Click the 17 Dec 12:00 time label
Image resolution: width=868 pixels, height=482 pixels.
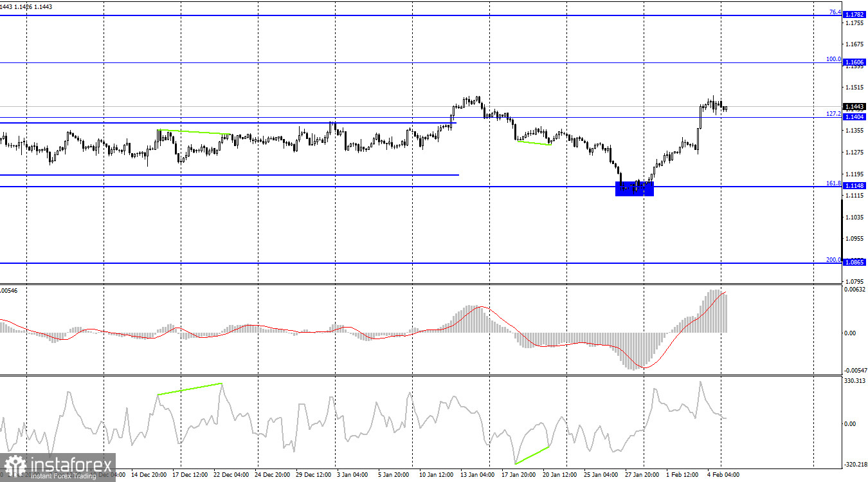tap(190, 475)
